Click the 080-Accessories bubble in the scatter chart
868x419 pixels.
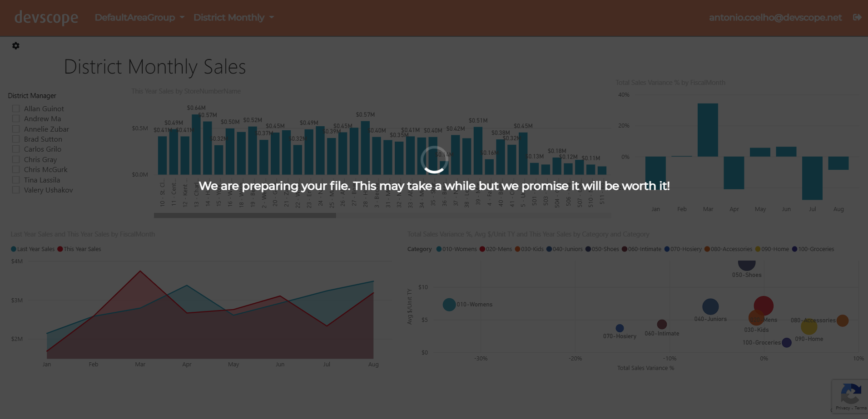(843, 320)
